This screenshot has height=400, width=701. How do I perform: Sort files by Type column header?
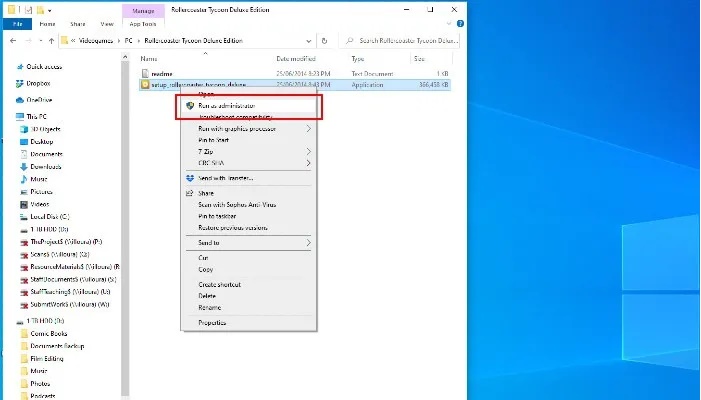358,59
